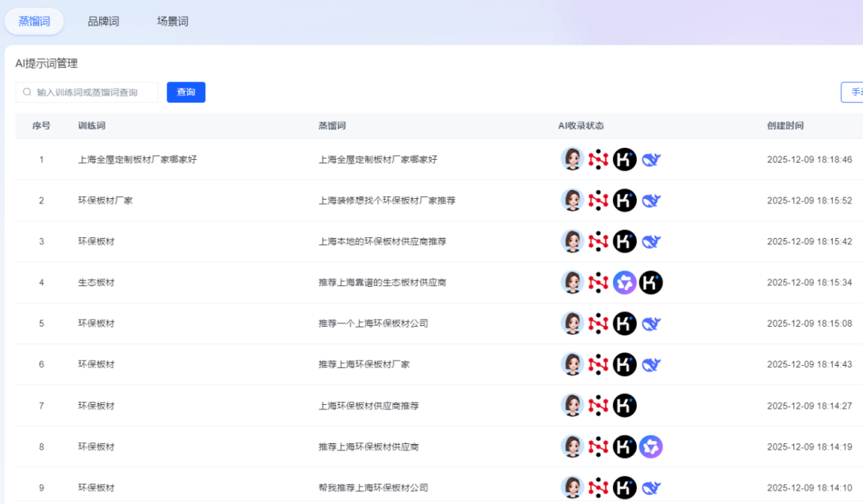Click the Kimi icon in row 3
Screen dimensions: 863x504
[x=625, y=241]
